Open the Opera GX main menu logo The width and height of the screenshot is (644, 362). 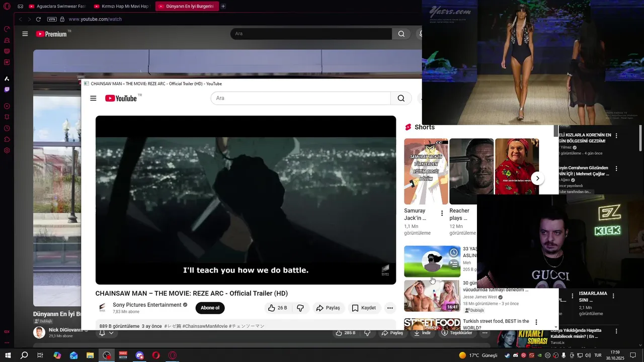coord(7,7)
